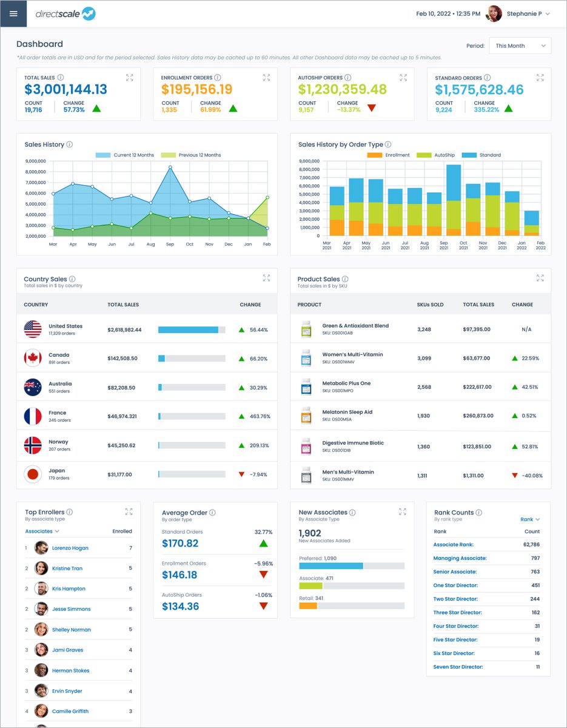567x728 pixels.
Task: Open the Managing Associate rank link
Action: 460,558
